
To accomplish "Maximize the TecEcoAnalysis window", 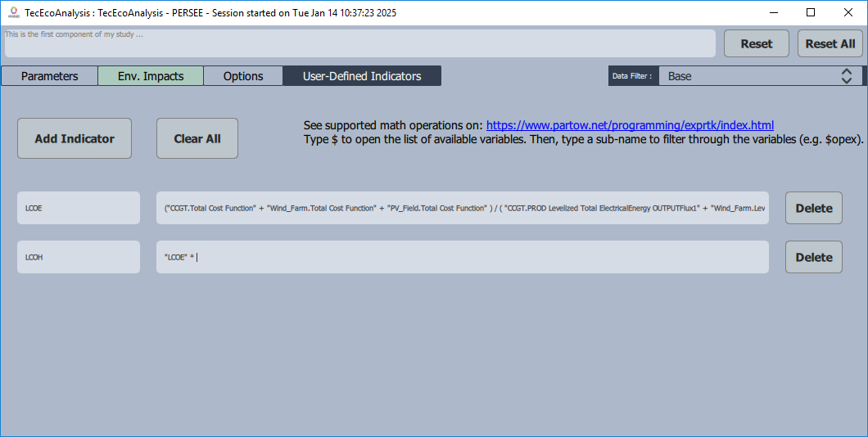I will coord(811,12).
